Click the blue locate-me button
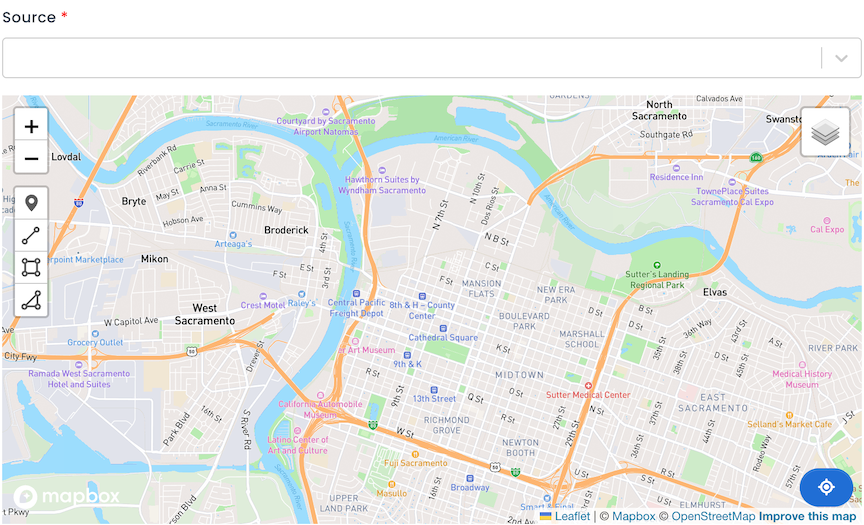Screen dimensions: 864x525 point(826,487)
